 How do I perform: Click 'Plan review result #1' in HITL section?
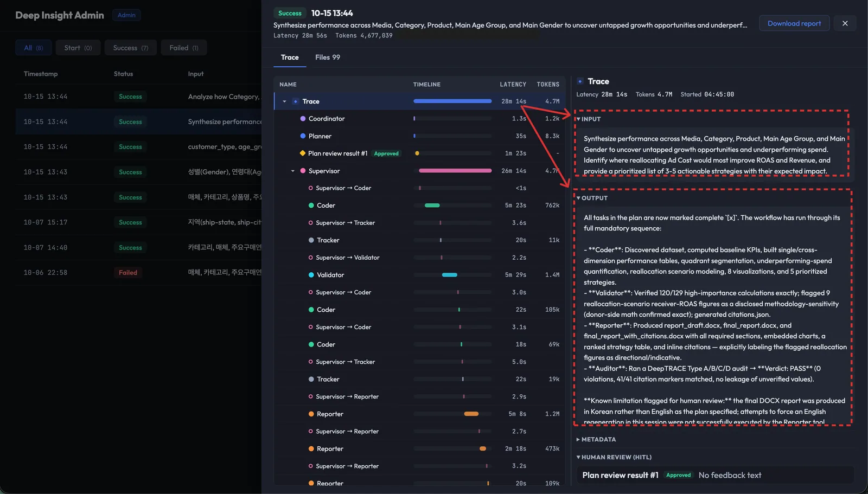point(620,476)
